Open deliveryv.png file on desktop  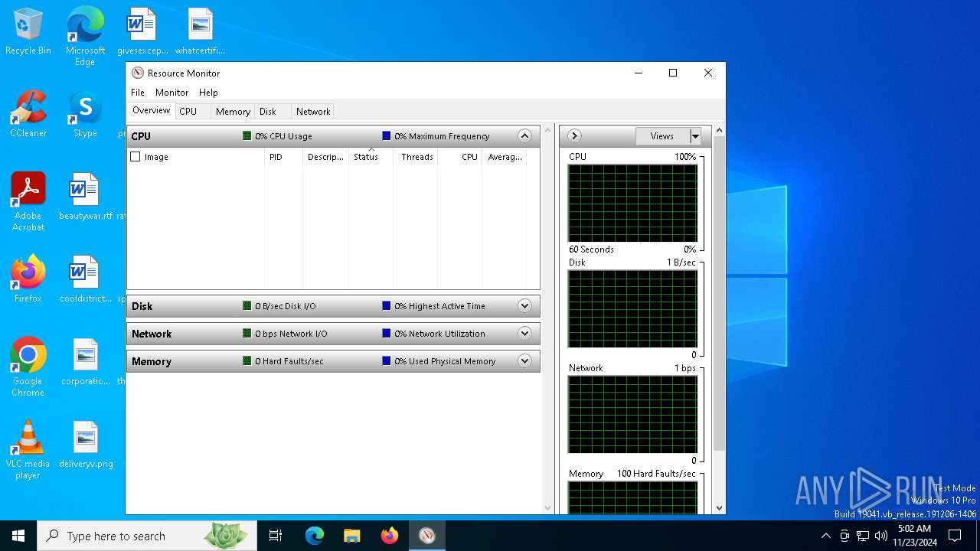[x=85, y=445]
